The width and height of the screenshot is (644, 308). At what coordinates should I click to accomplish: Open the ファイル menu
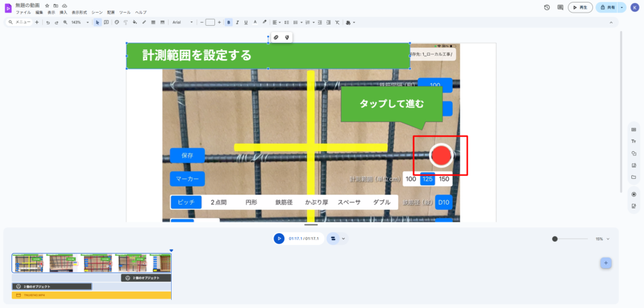click(23, 12)
